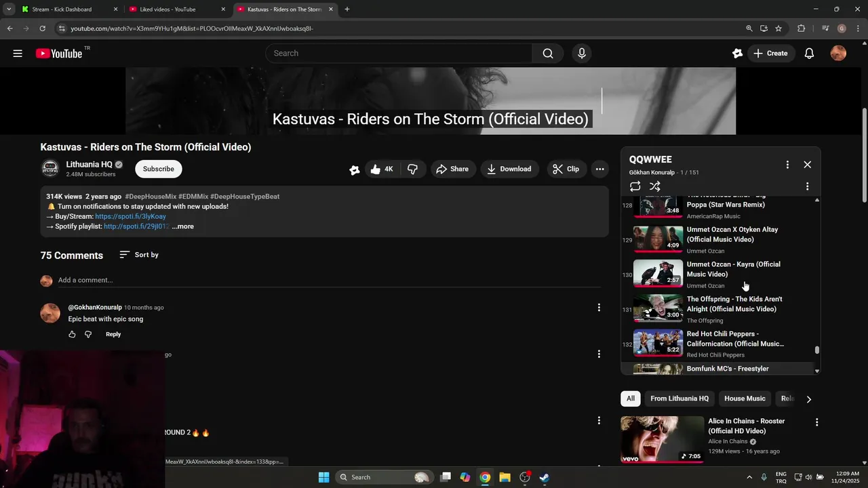Click the sparkle Ask icon beside Create
This screenshot has height=488, width=868.
point(737,54)
